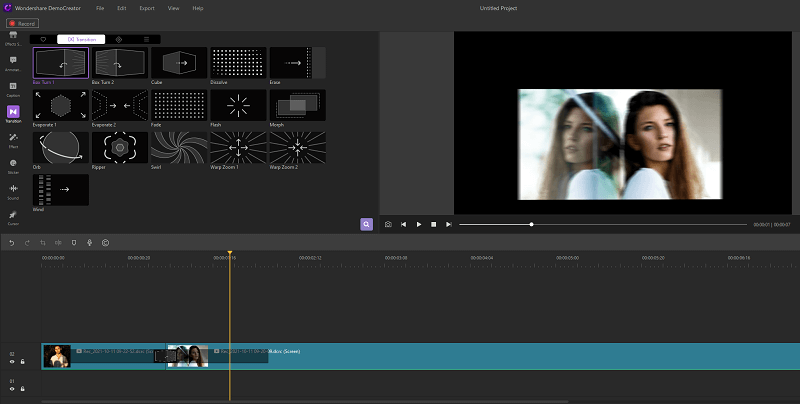Switch to the favorites heart tab
Screen dimensions: 800x404
pos(43,39)
